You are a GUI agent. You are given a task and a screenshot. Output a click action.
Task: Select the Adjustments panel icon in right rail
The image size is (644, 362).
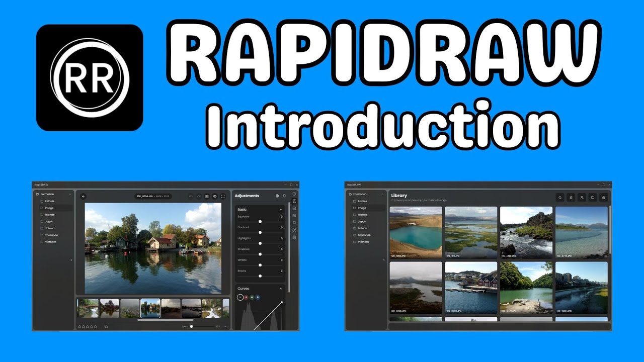point(294,201)
